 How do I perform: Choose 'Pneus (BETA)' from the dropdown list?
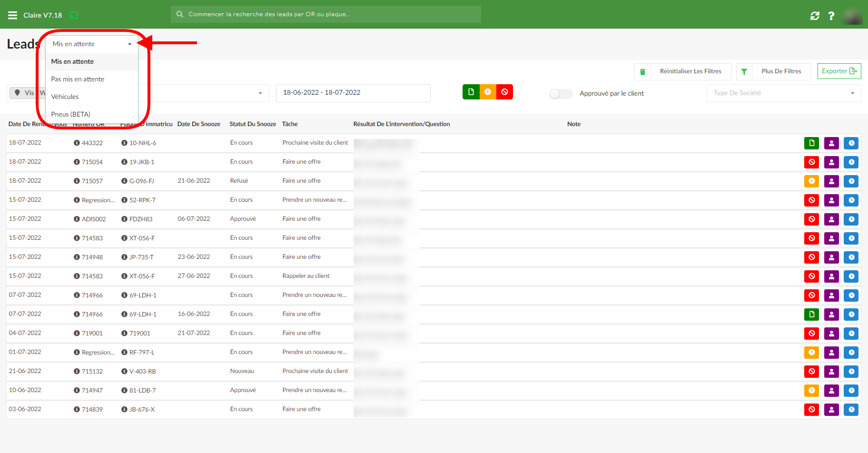point(92,114)
